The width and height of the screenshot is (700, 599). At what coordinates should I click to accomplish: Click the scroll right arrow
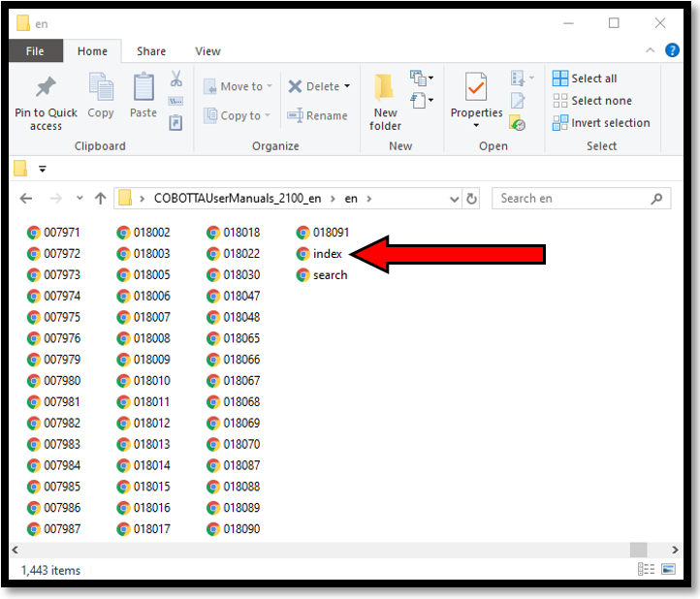pos(675,550)
